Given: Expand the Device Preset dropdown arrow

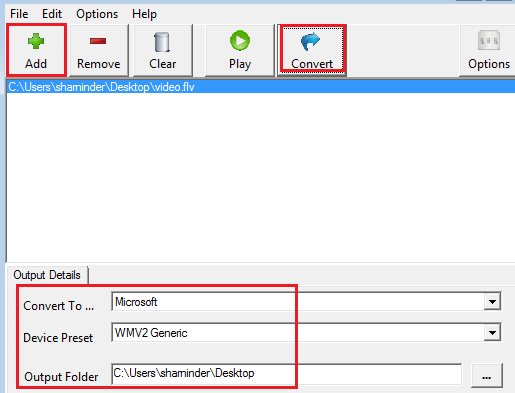Looking at the screenshot, I should tap(492, 333).
